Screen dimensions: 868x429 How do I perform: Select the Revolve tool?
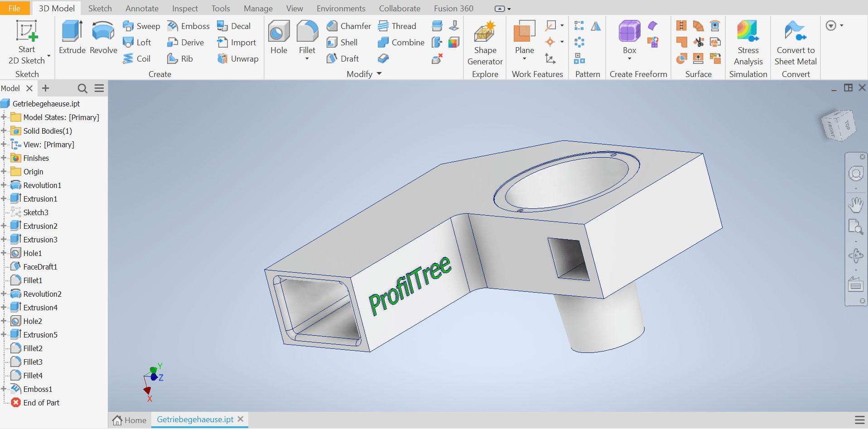(x=103, y=37)
